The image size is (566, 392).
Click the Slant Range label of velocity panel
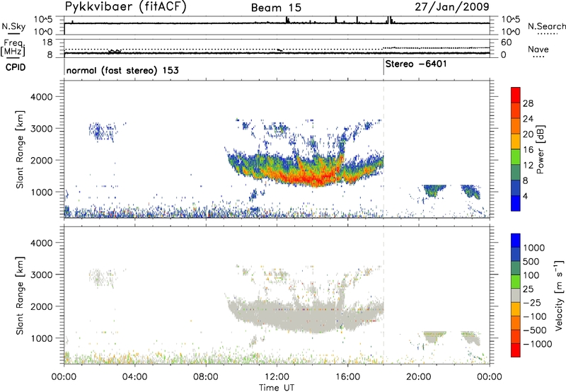click(x=20, y=296)
